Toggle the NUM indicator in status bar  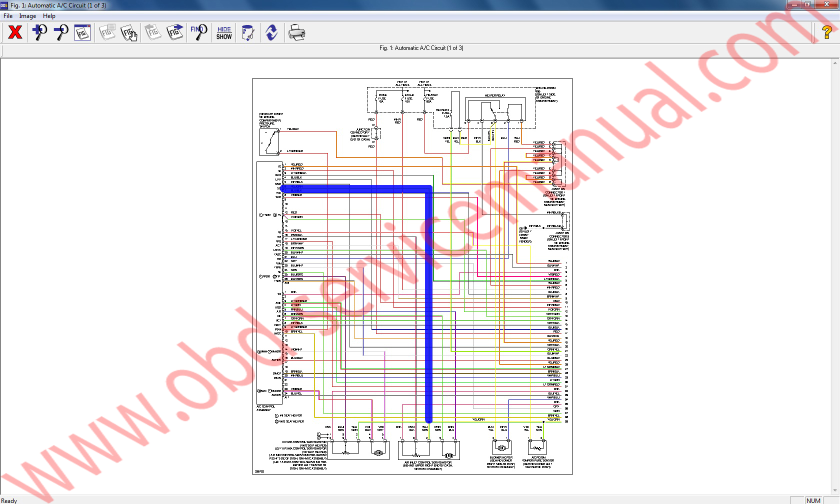click(x=814, y=500)
